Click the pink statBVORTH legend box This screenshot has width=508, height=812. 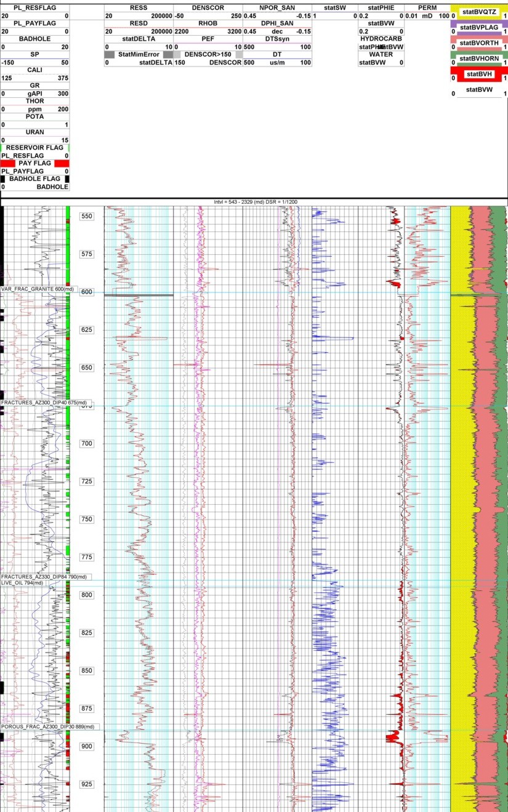pos(478,43)
